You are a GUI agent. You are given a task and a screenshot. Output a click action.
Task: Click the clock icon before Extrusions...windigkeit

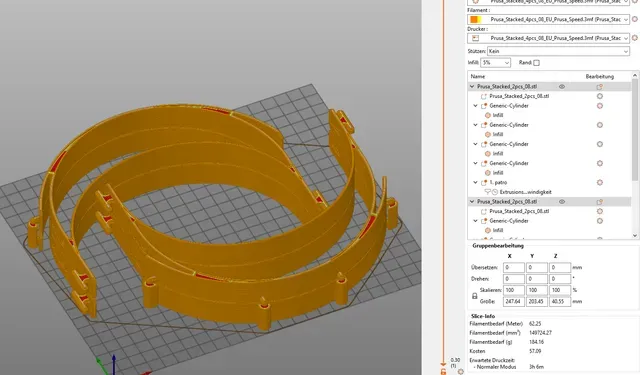[x=495, y=192]
